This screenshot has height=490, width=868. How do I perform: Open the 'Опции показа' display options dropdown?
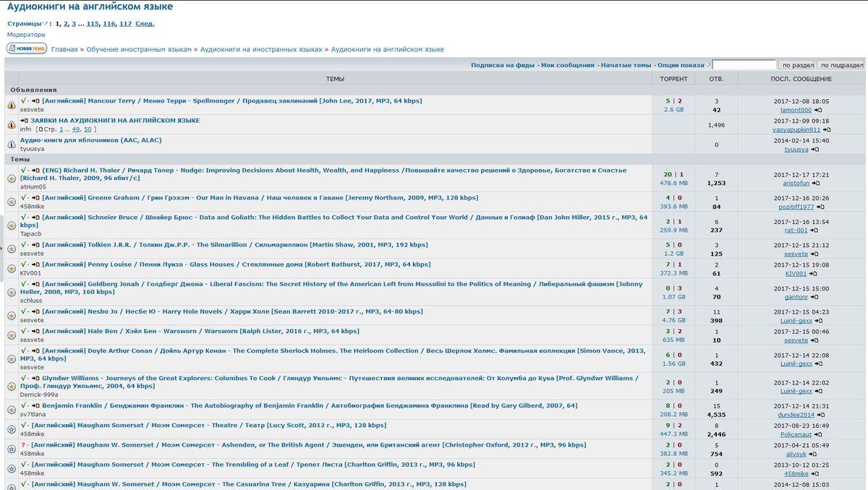(684, 65)
